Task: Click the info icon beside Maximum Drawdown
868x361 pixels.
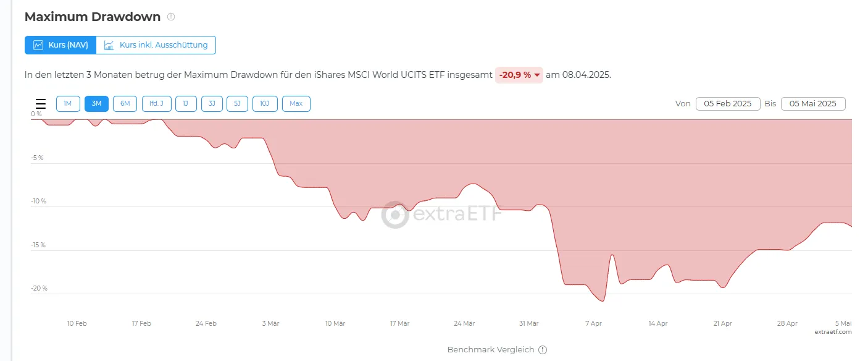Action: (x=171, y=17)
